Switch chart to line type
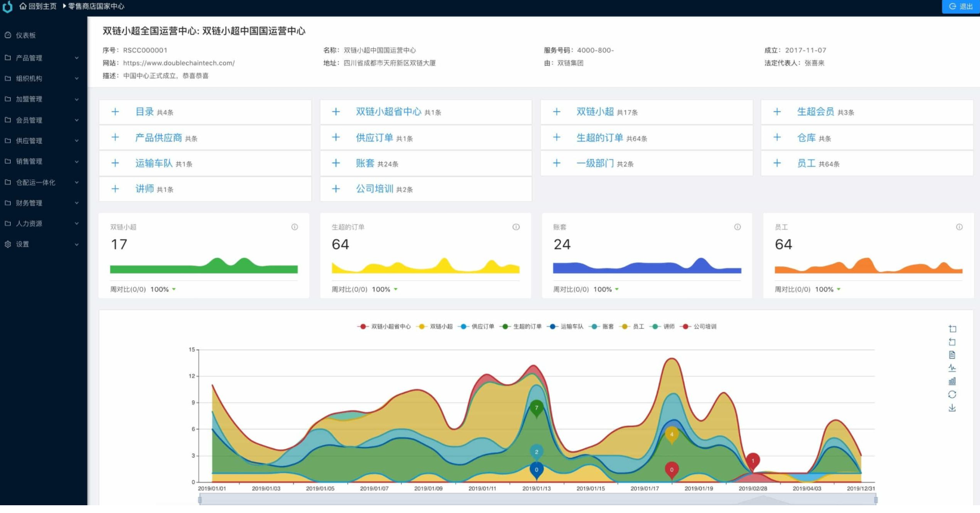Viewport: 980px width, 513px height. 952,368
